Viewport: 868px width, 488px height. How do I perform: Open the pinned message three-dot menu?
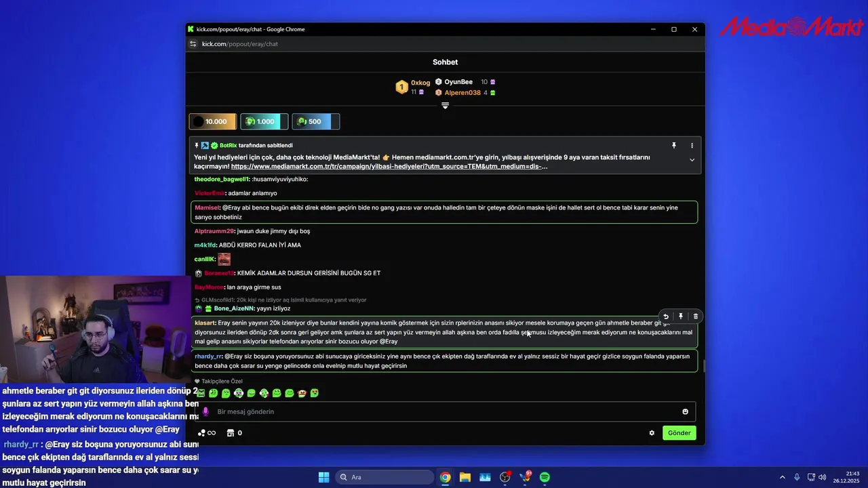(x=692, y=146)
